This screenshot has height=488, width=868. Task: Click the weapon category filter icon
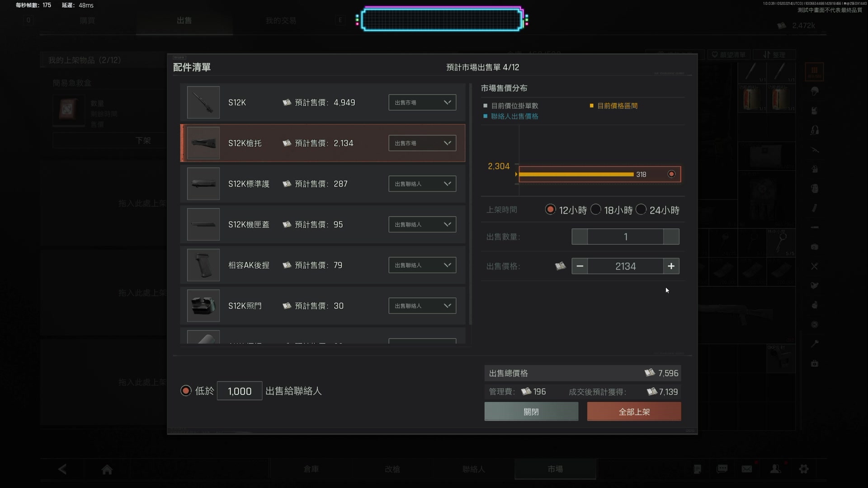(815, 149)
